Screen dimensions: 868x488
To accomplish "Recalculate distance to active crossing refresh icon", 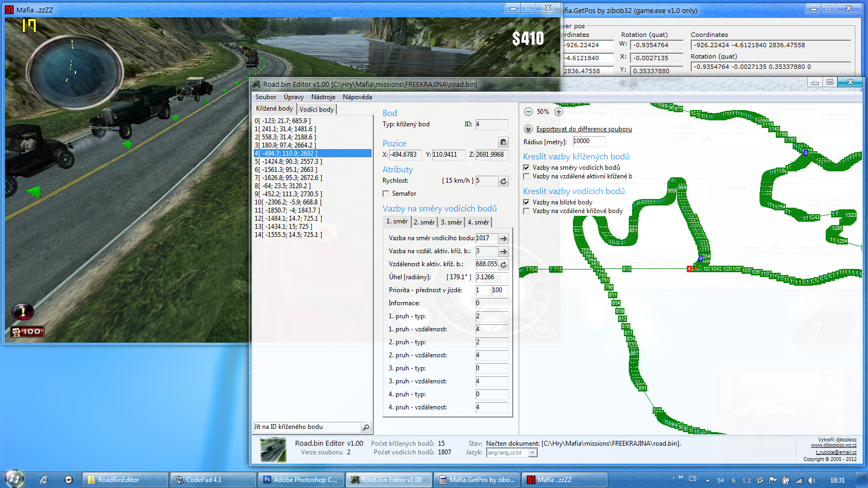I will [503, 264].
